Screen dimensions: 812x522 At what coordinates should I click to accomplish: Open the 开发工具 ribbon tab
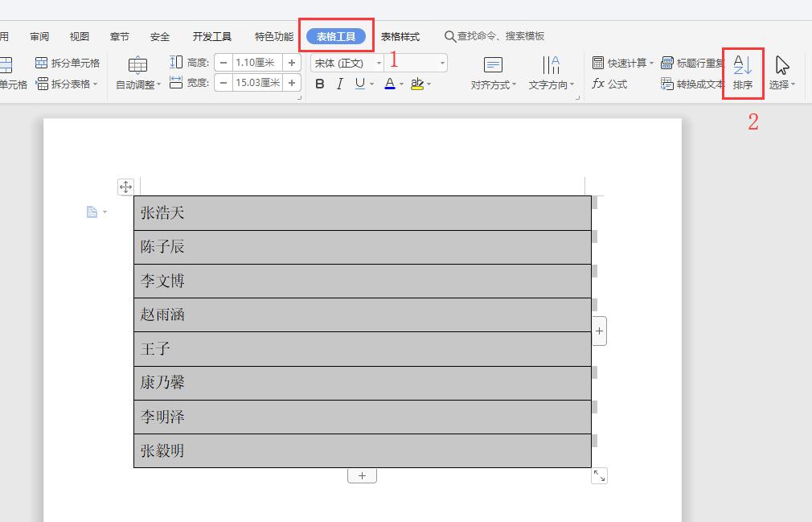[211, 35]
